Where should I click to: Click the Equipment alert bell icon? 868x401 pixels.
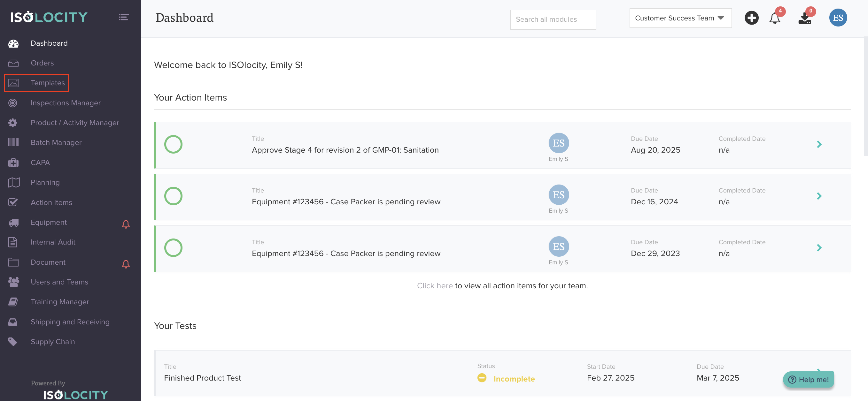(126, 224)
